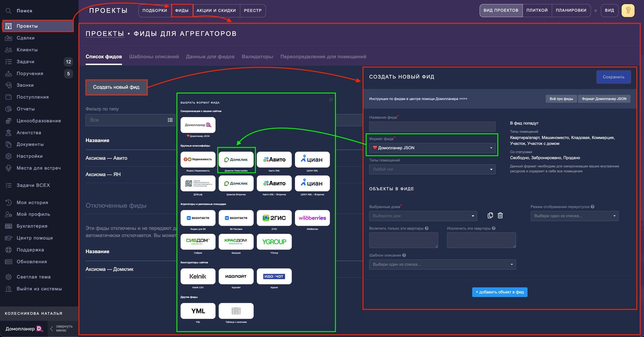This screenshot has height=337, width=644.
Task: Close the feed format selection popup
Action: [331, 100]
